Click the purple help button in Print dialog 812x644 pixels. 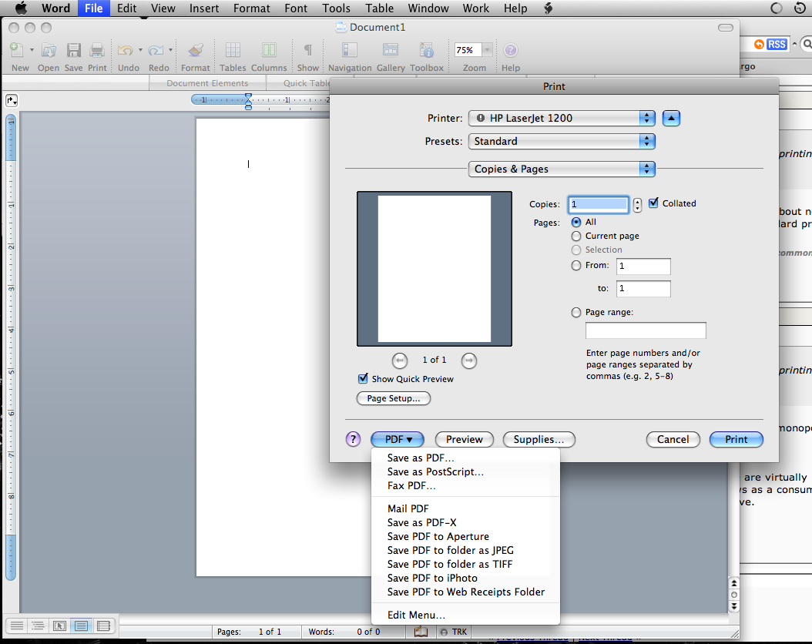pyautogui.click(x=353, y=440)
